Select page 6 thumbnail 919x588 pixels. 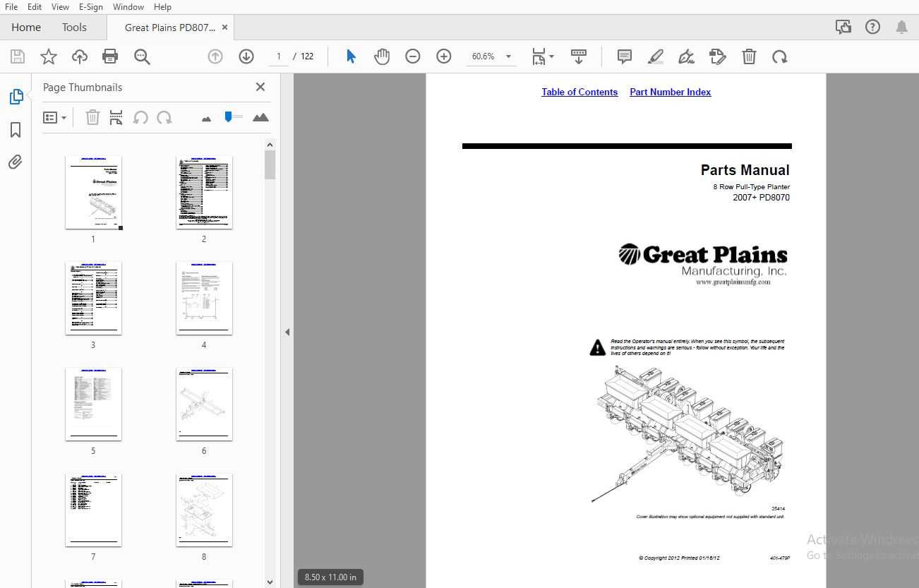[x=204, y=404]
